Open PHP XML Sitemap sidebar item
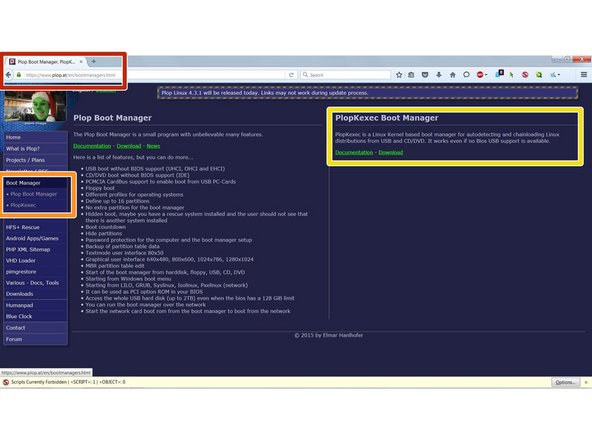The height and width of the screenshot is (444, 592). [35, 250]
